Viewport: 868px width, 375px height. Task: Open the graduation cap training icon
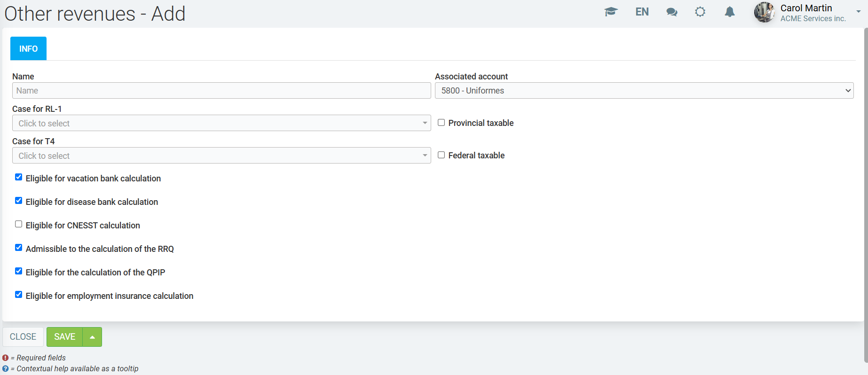tap(610, 12)
